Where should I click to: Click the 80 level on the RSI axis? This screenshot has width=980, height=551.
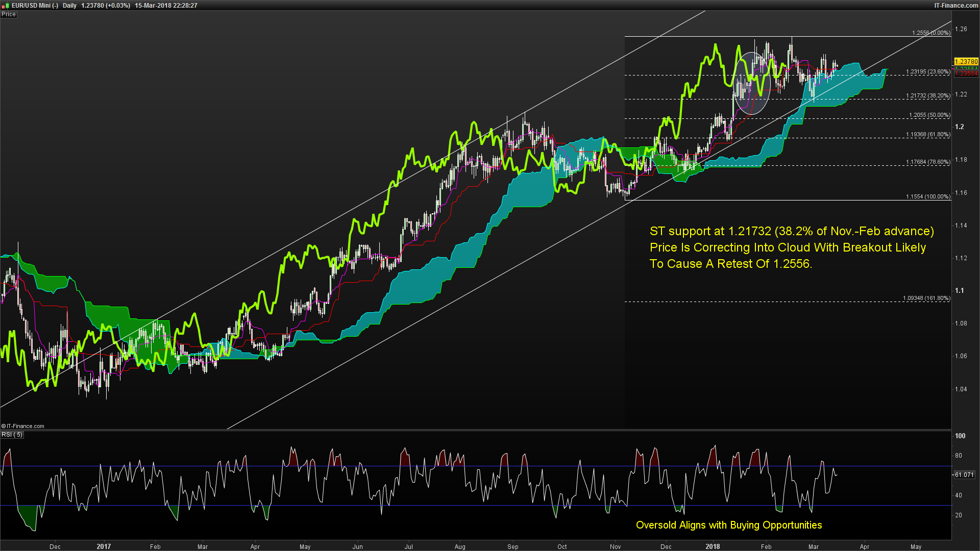coord(959,456)
